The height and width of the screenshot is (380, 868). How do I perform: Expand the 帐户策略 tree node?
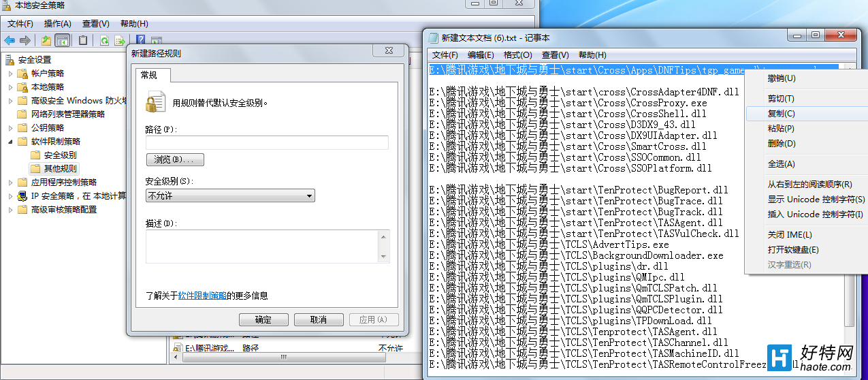pos(11,73)
